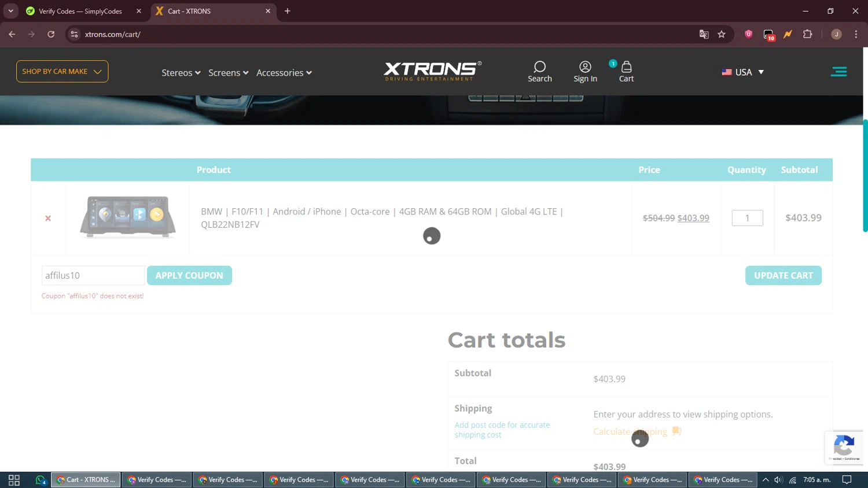Click the Apply Coupon button
The height and width of the screenshot is (488, 868).
coord(189,275)
